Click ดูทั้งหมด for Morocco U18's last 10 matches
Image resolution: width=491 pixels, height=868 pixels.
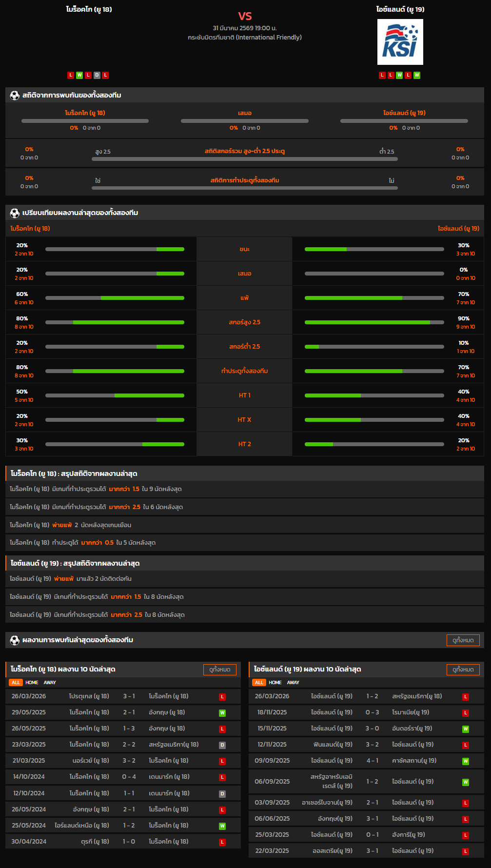[x=219, y=670]
